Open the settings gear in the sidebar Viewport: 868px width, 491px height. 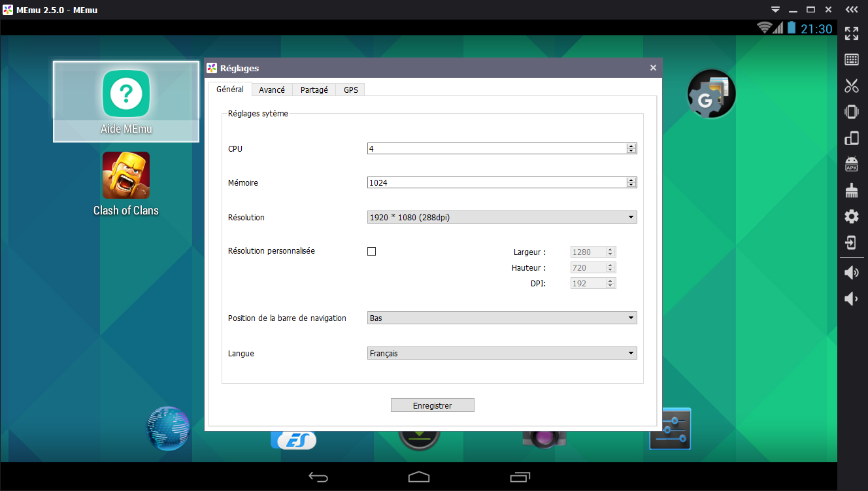click(x=851, y=216)
